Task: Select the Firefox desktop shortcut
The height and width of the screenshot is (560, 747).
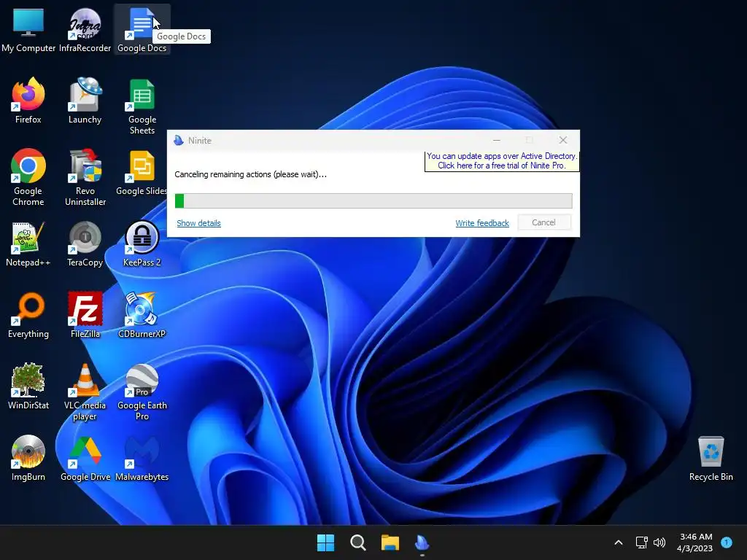Action: click(28, 101)
